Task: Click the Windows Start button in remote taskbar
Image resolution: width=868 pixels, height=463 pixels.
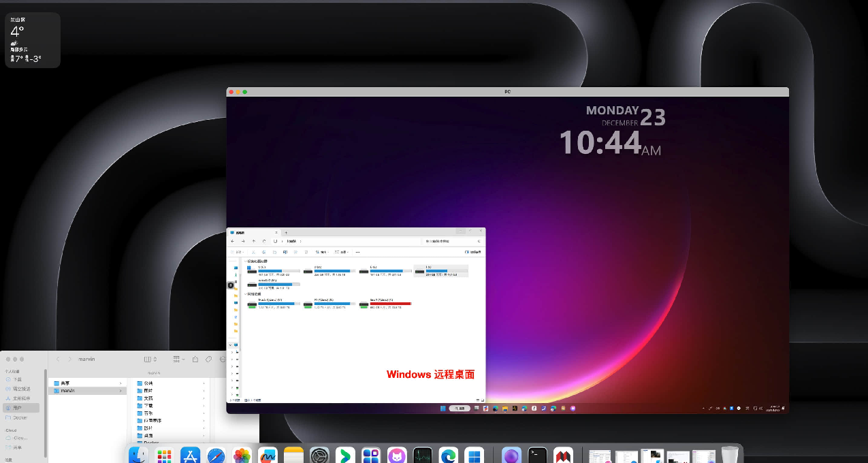Action: [443, 408]
